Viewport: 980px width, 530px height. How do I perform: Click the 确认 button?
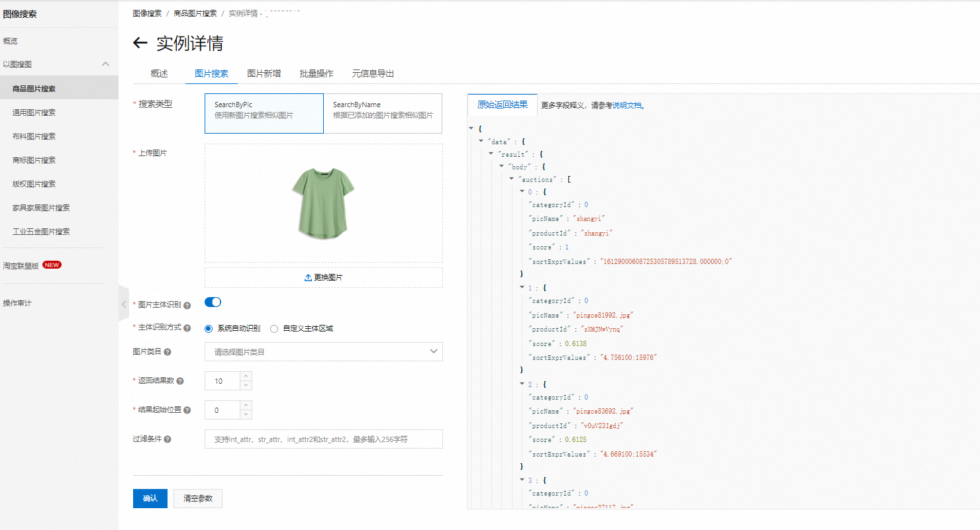[x=150, y=498]
